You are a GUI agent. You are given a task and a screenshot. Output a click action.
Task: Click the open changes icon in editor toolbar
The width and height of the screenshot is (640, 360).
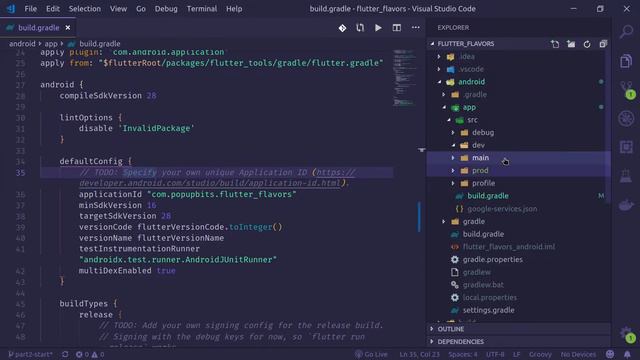pos(360,28)
